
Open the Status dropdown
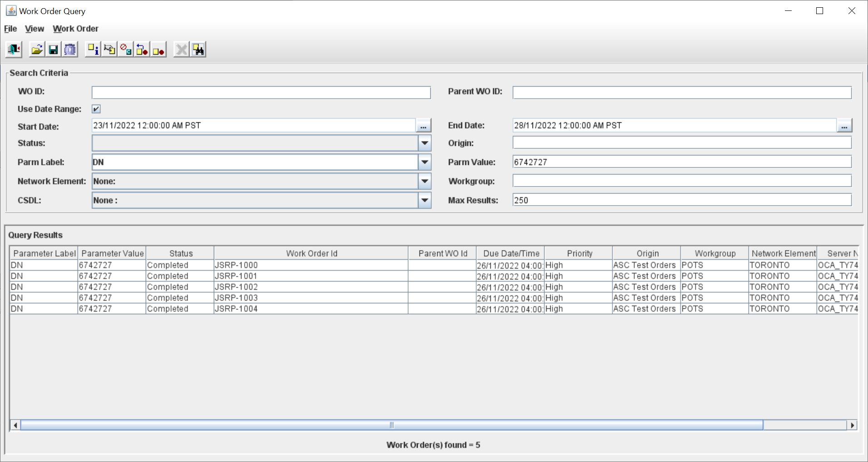[x=424, y=143]
